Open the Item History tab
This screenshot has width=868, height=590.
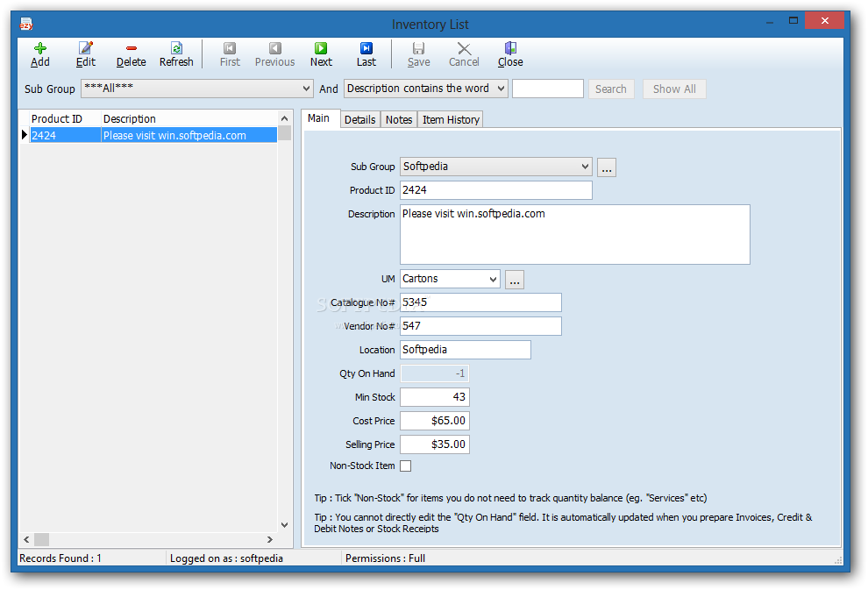(452, 119)
